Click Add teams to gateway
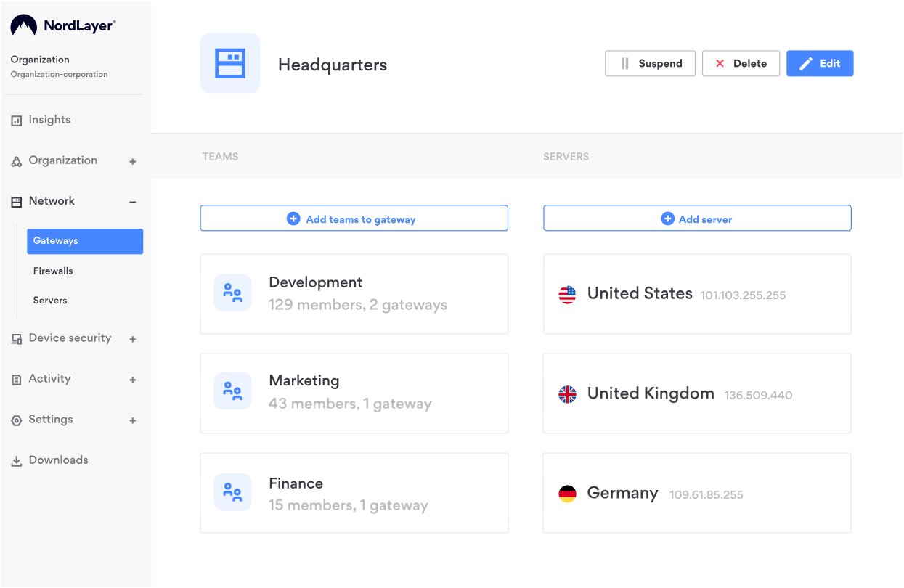This screenshot has height=588, width=904. click(354, 218)
